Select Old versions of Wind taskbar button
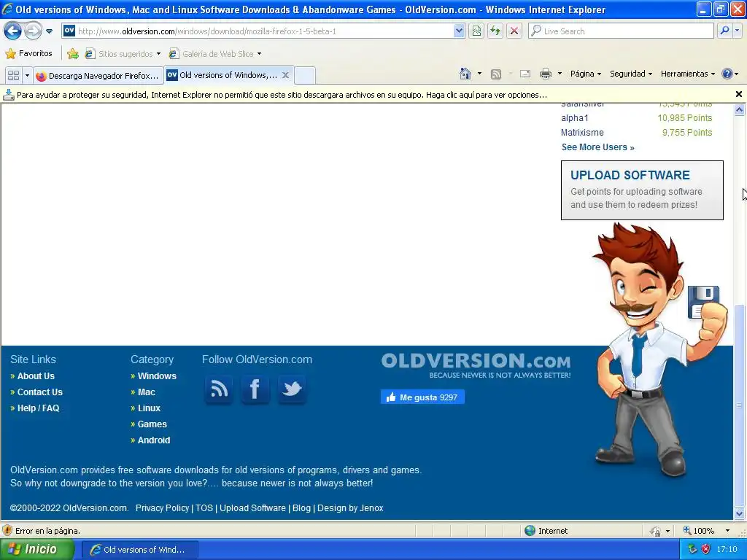 click(140, 550)
